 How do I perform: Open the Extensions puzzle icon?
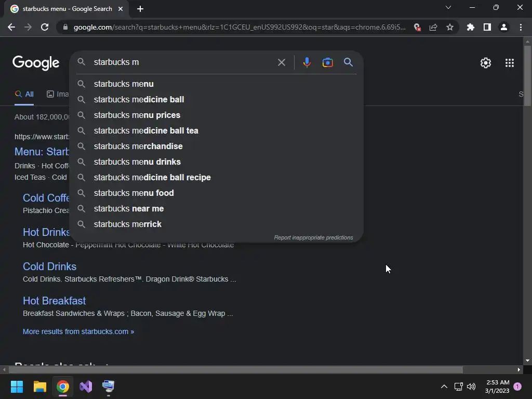point(471,27)
